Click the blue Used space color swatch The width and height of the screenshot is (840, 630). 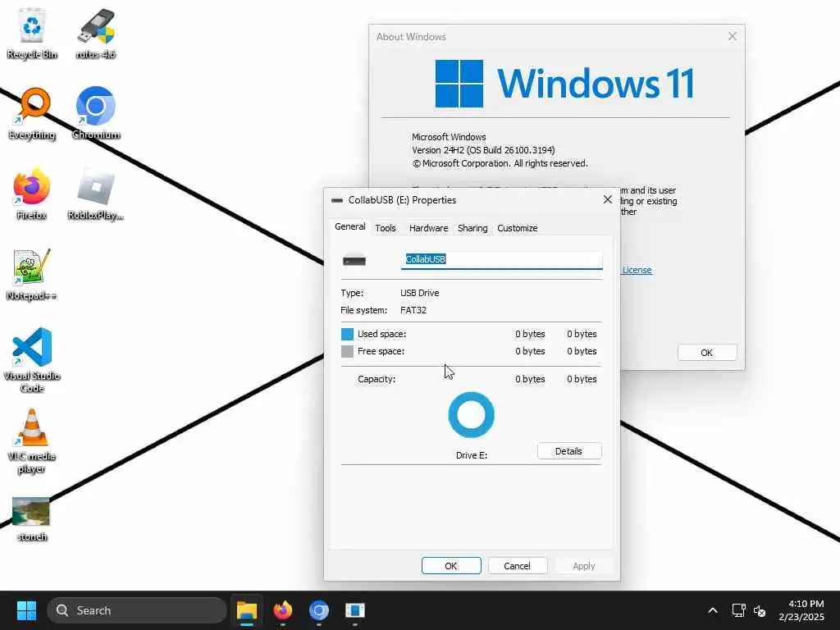click(x=347, y=335)
